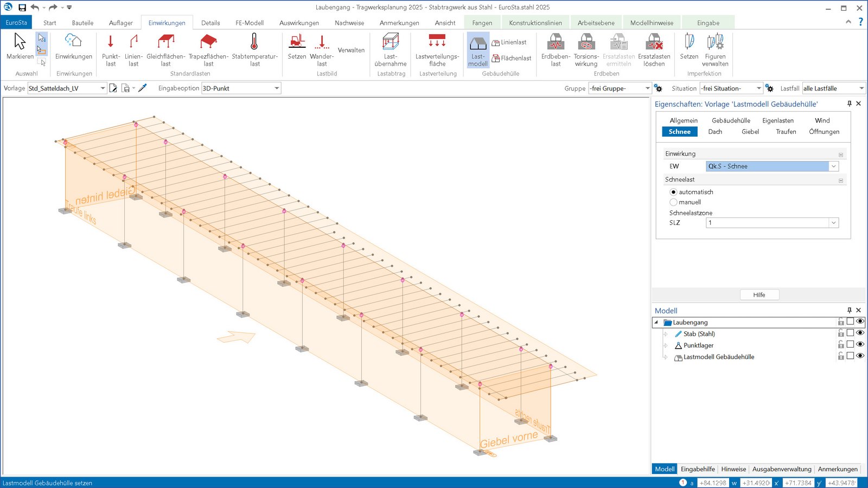The width and height of the screenshot is (868, 488).
Task: Hide the Punktlager layer via eye icon
Action: [x=860, y=344]
